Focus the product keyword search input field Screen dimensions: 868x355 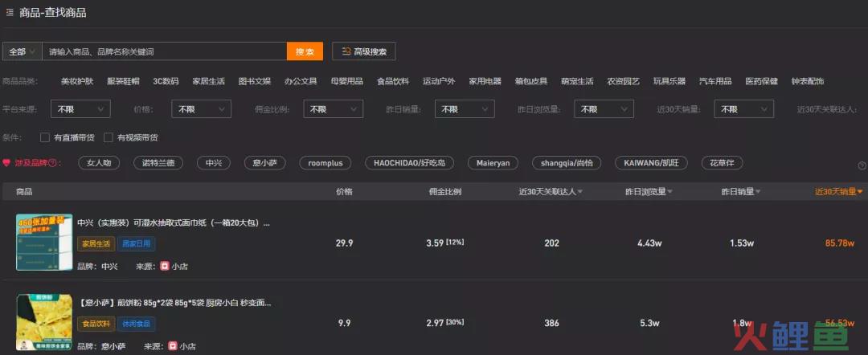coord(165,51)
